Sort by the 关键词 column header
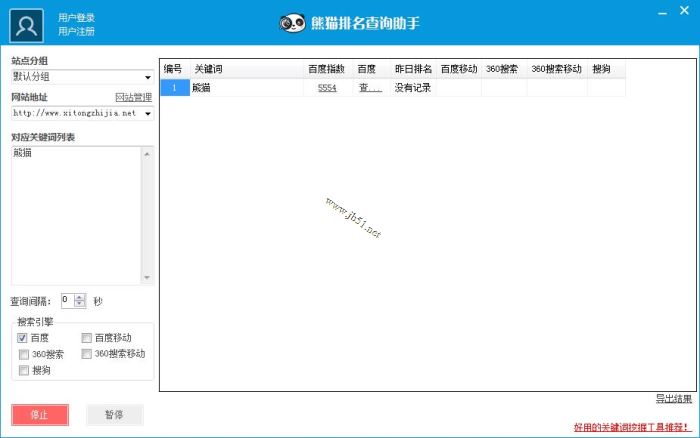 [247, 69]
